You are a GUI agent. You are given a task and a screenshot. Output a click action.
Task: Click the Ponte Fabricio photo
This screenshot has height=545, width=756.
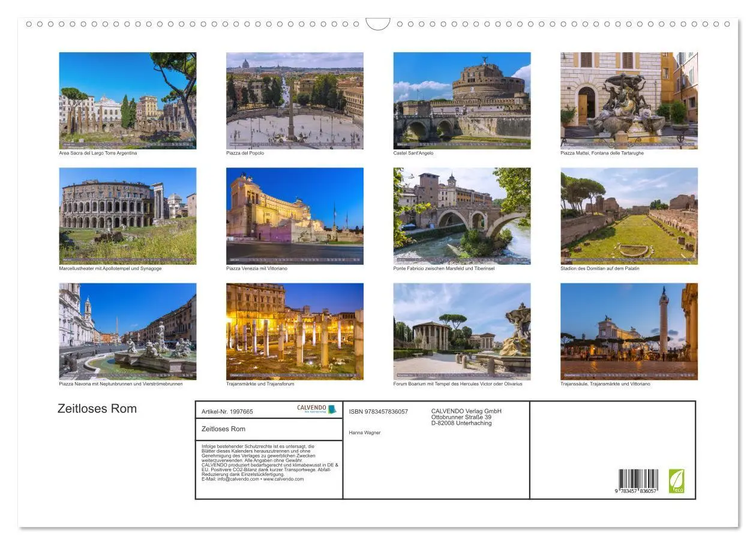[x=462, y=216]
